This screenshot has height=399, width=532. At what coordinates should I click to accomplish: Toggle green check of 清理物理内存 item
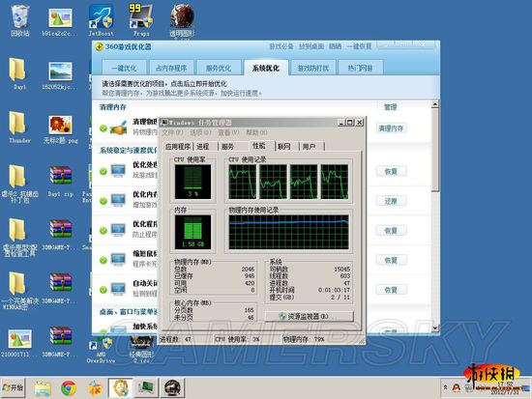[103, 128]
